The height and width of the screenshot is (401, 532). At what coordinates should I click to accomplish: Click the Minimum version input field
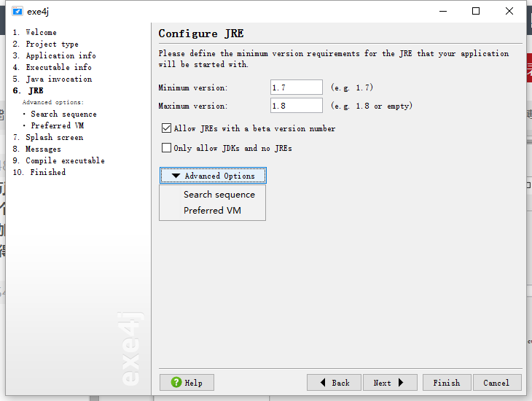point(296,87)
